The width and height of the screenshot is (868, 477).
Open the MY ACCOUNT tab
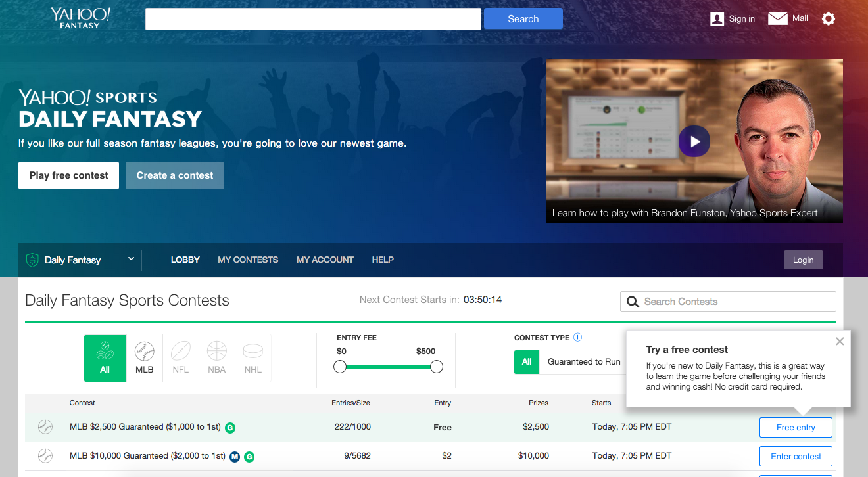pos(325,260)
